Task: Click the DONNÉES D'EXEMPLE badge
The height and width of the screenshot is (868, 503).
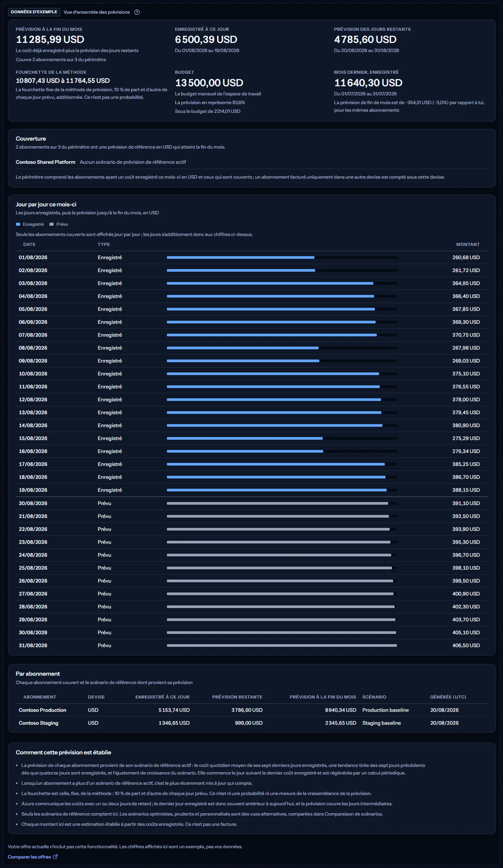Action: pyautogui.click(x=34, y=12)
